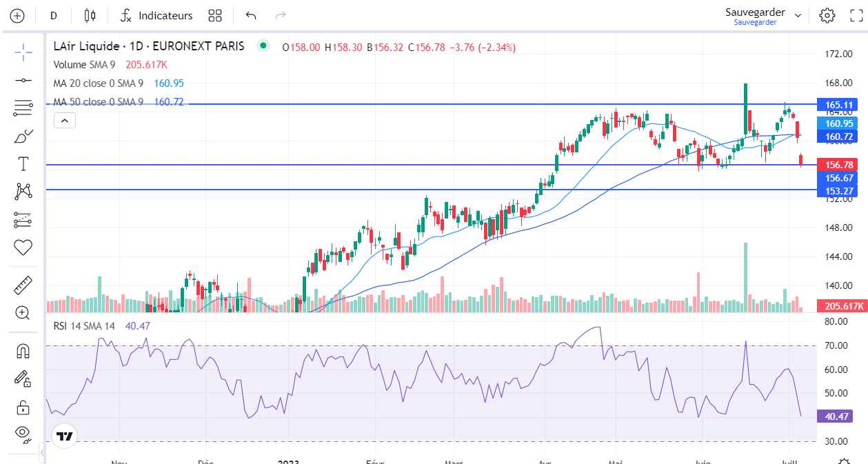The image size is (868, 464).
Task: Toggle magnet mode for drawings
Action: pyautogui.click(x=23, y=351)
